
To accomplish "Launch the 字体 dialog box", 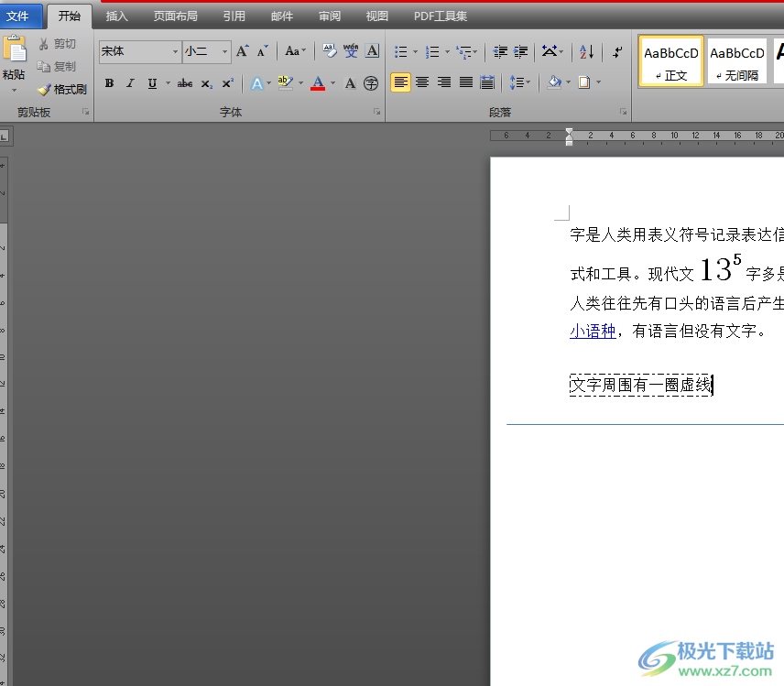I will point(376,112).
